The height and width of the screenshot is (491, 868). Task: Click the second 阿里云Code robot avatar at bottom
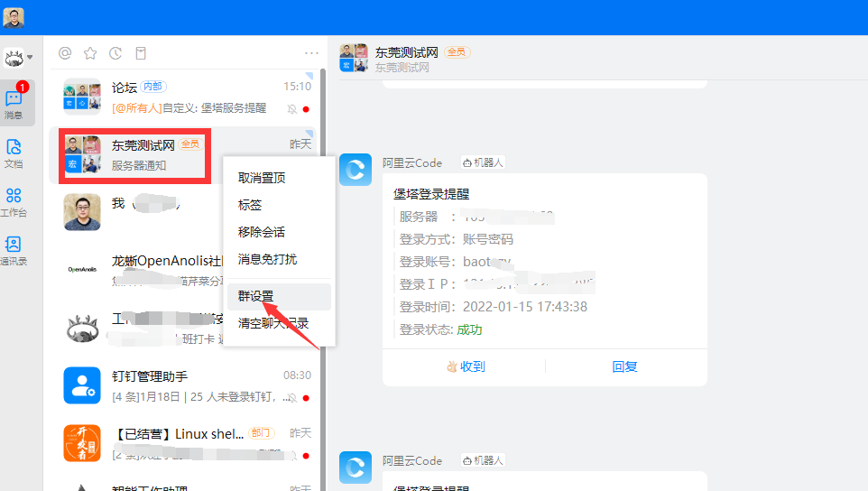pos(356,468)
